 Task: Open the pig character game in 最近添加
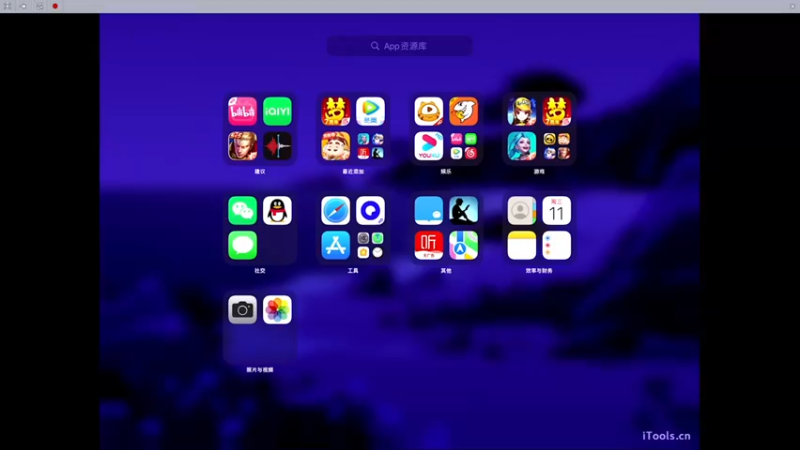(336, 146)
